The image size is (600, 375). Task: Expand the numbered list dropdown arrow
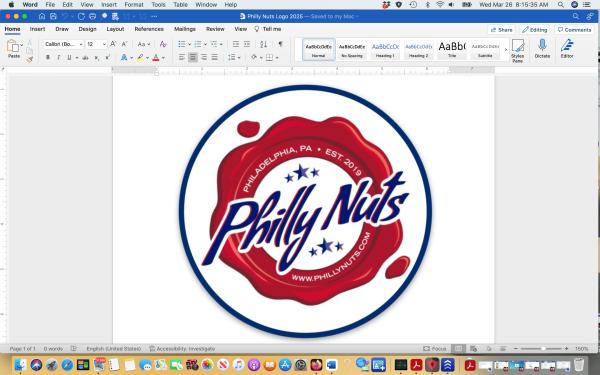[x=205, y=44]
